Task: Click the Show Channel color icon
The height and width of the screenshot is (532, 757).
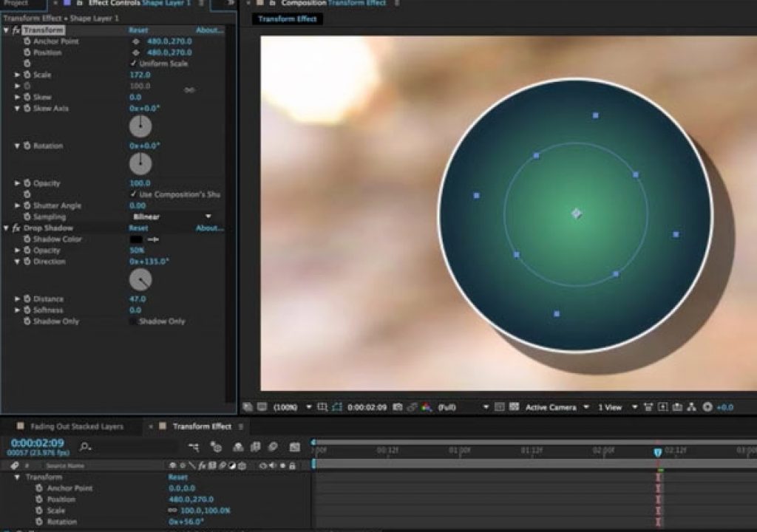Action: coord(427,407)
